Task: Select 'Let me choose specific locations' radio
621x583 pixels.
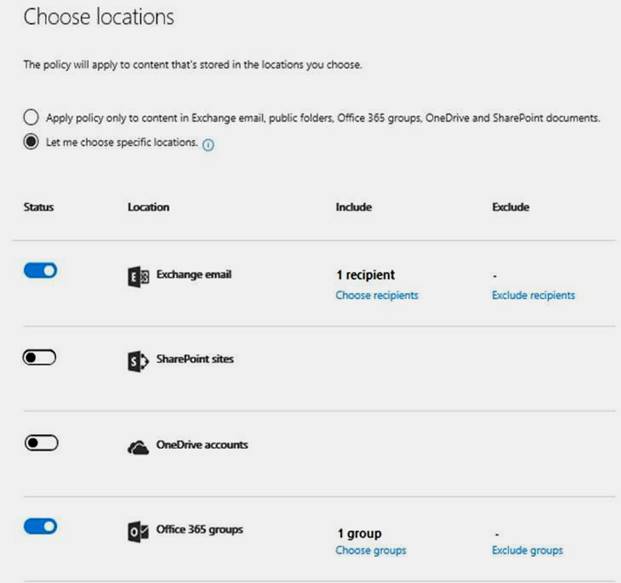Action: coord(31,143)
